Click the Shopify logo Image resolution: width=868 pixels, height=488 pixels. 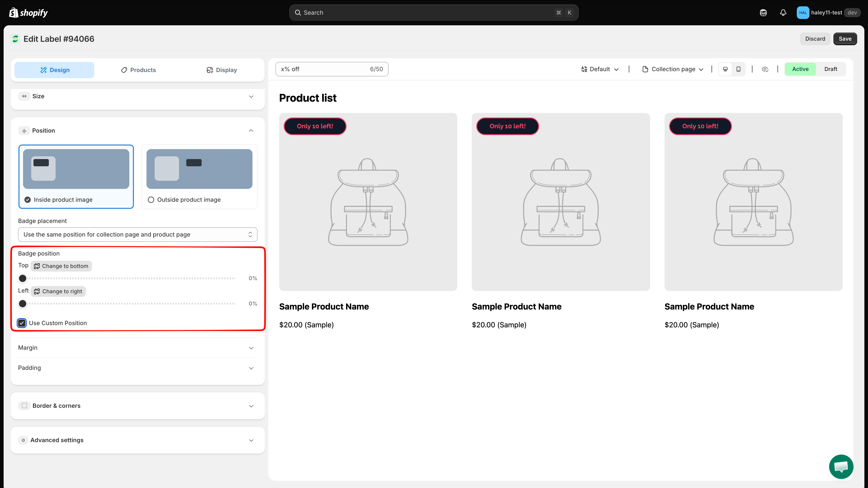pos(28,12)
